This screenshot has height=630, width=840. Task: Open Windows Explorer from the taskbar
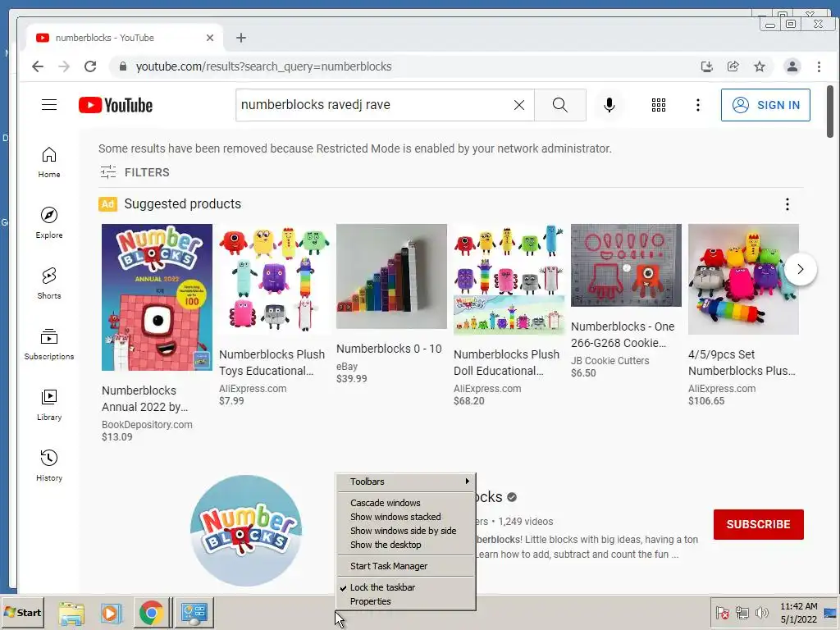(71, 613)
